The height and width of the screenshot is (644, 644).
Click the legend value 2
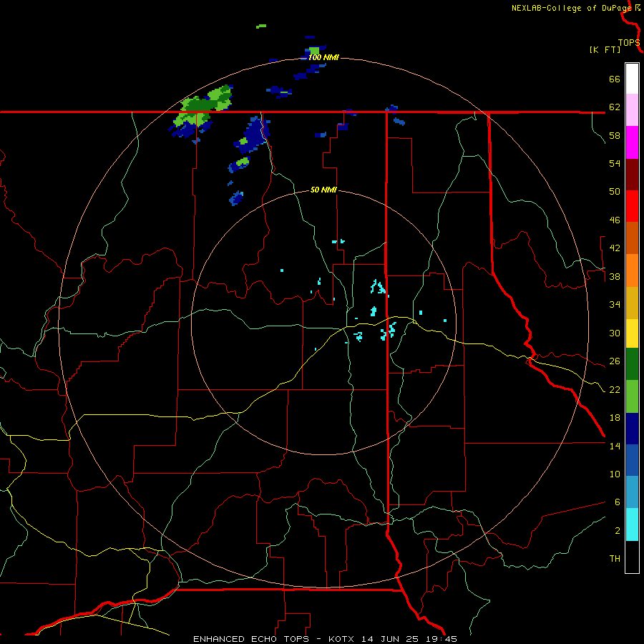tap(617, 531)
